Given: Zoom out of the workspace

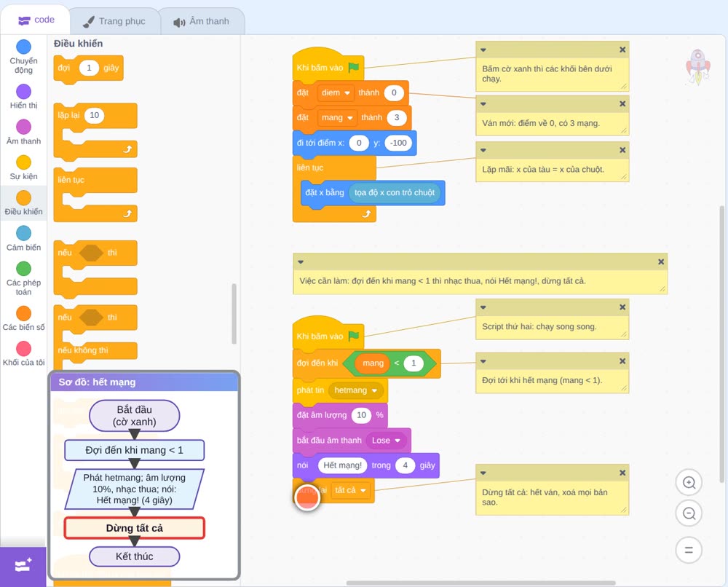Looking at the screenshot, I should click(x=689, y=513).
